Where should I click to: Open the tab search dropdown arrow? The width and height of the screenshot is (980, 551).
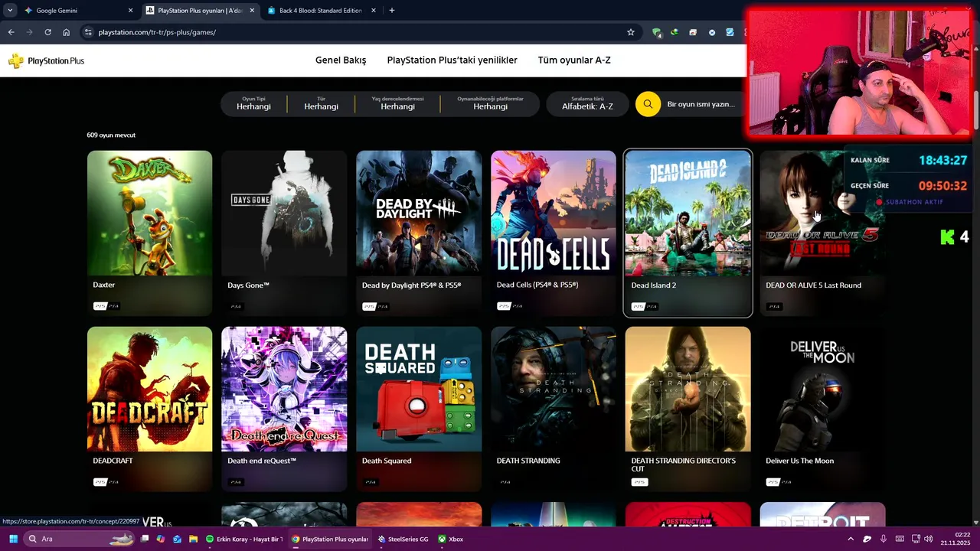[10, 11]
